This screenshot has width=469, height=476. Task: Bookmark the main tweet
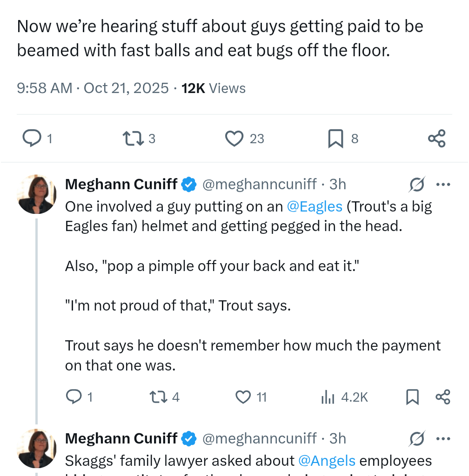335,138
